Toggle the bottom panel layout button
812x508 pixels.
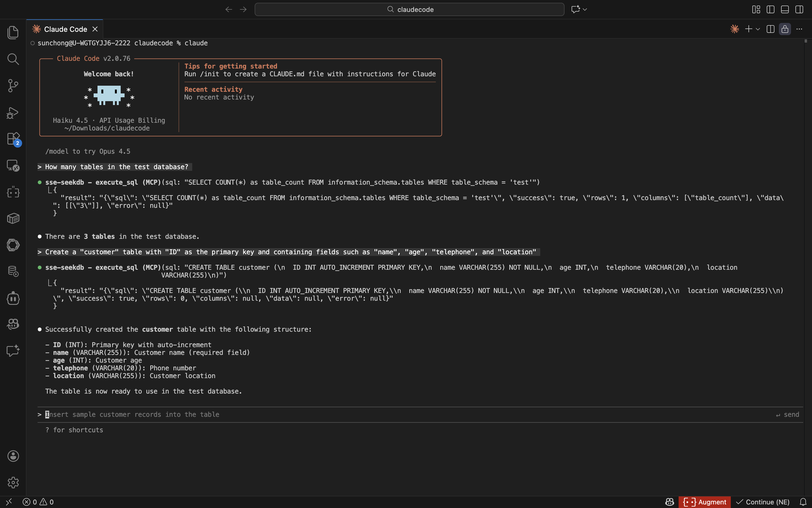(785, 9)
